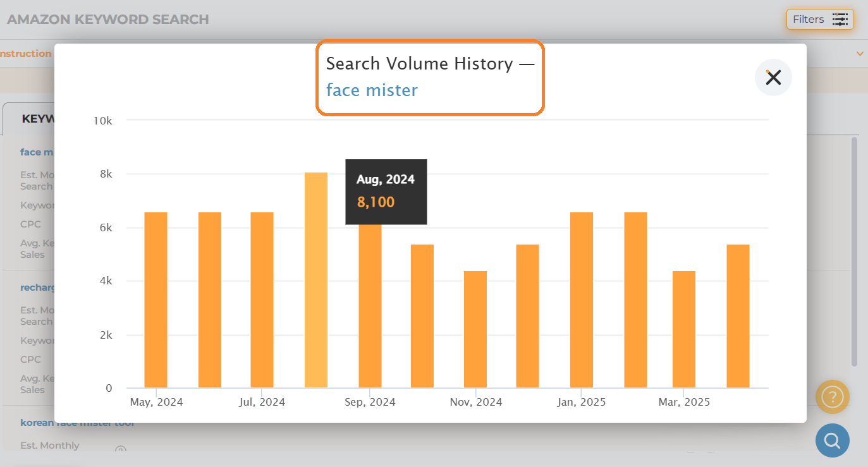
Task: Expand the instruction bar chevron
Action: (860, 54)
